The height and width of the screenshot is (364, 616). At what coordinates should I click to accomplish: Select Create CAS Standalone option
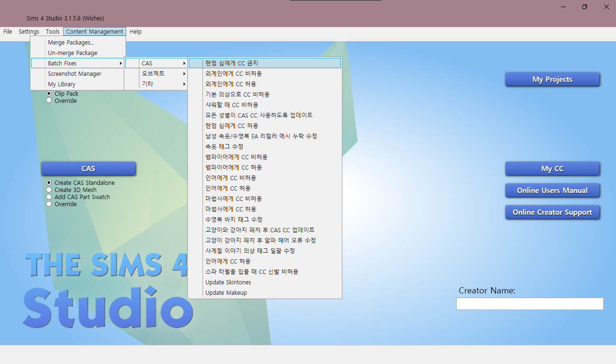tap(49, 182)
